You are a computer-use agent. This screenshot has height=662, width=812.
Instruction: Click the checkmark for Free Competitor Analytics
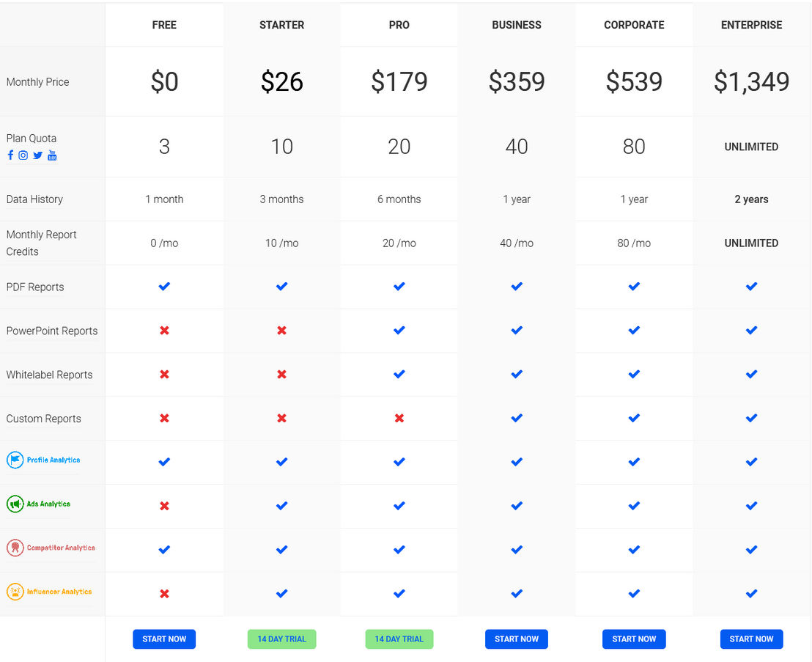tap(164, 550)
